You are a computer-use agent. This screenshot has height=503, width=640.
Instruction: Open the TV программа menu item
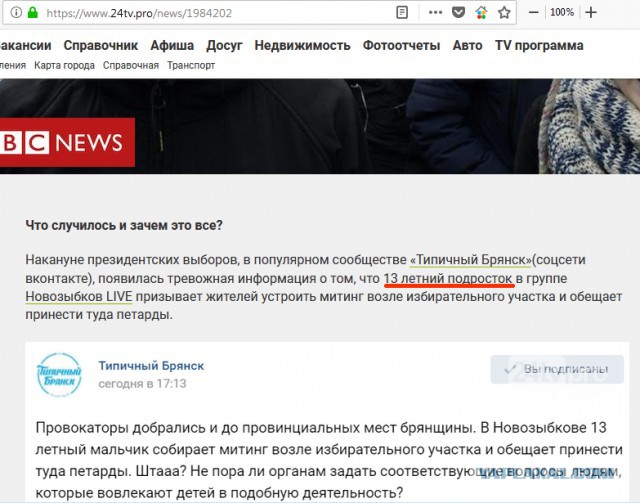click(x=539, y=45)
